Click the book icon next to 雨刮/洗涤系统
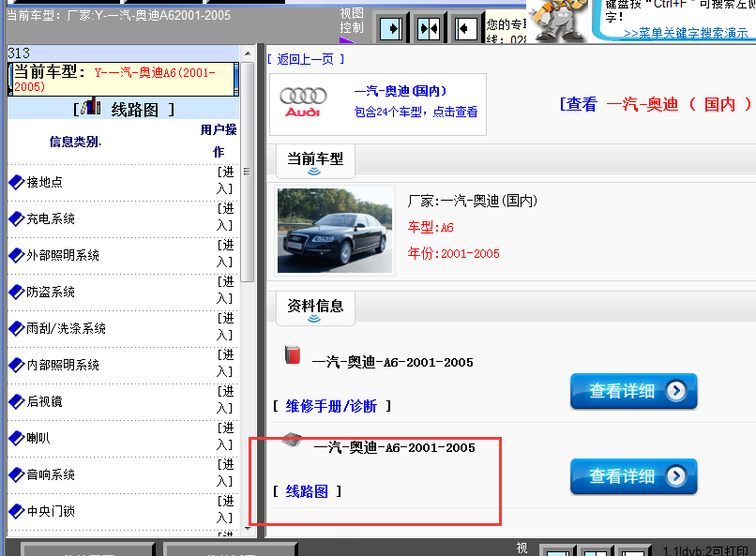 (x=16, y=328)
